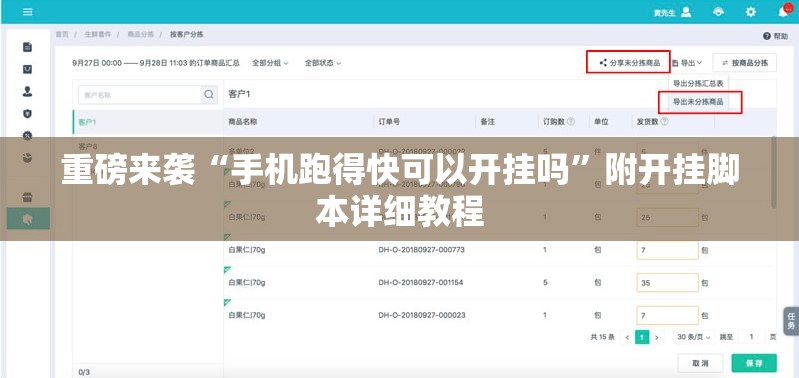The height and width of the screenshot is (378, 799).
Task: Click the search magnifier beside 客户名称
Action: pos(209,94)
